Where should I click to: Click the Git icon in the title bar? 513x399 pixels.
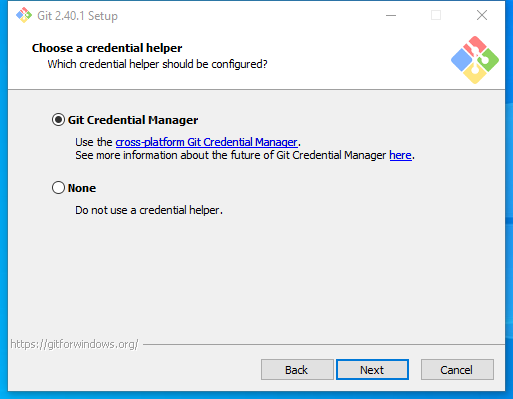click(x=24, y=15)
